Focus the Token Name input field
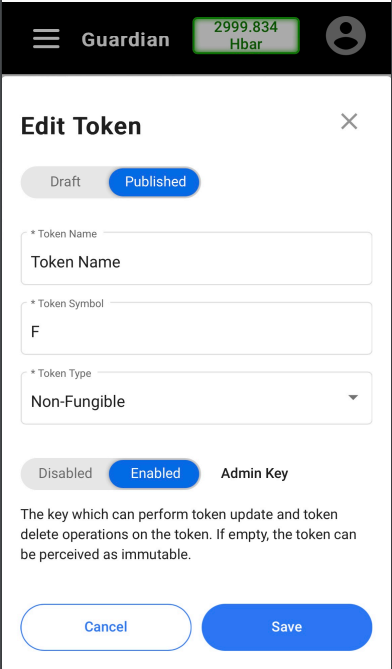This screenshot has width=392, height=669. tap(196, 259)
